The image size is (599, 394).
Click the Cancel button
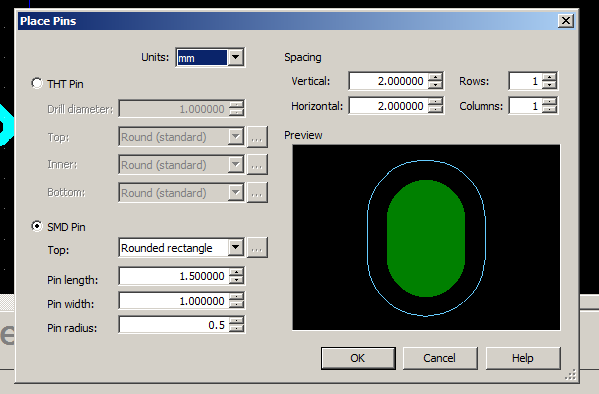[x=440, y=358]
